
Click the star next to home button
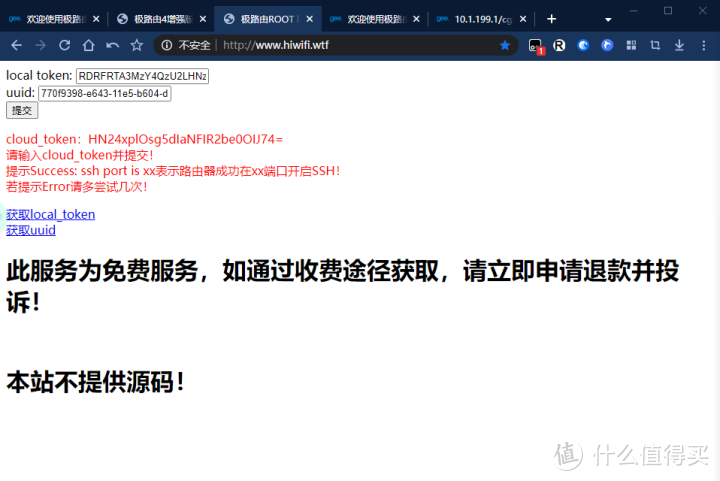click(136, 45)
